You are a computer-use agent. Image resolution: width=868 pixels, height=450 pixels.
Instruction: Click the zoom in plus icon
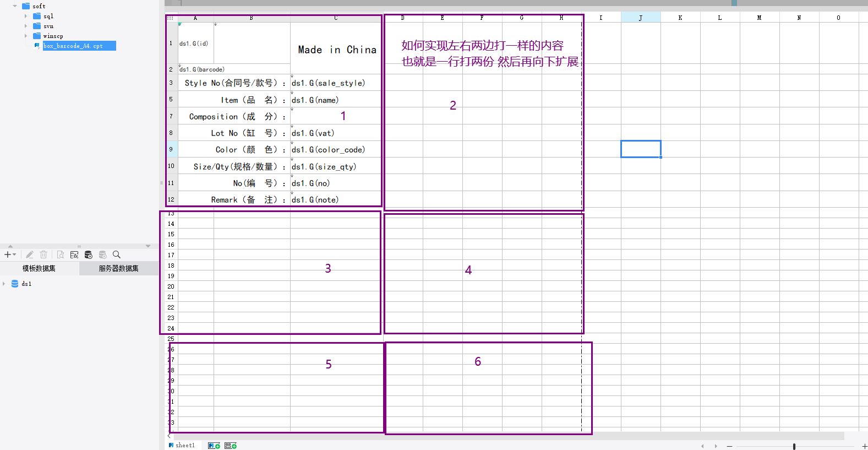[864, 446]
